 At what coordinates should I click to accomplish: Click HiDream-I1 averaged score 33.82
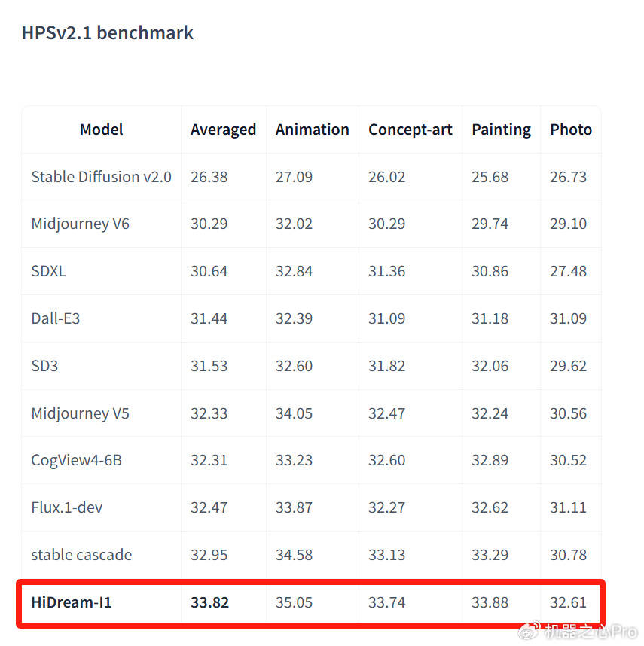click(209, 602)
